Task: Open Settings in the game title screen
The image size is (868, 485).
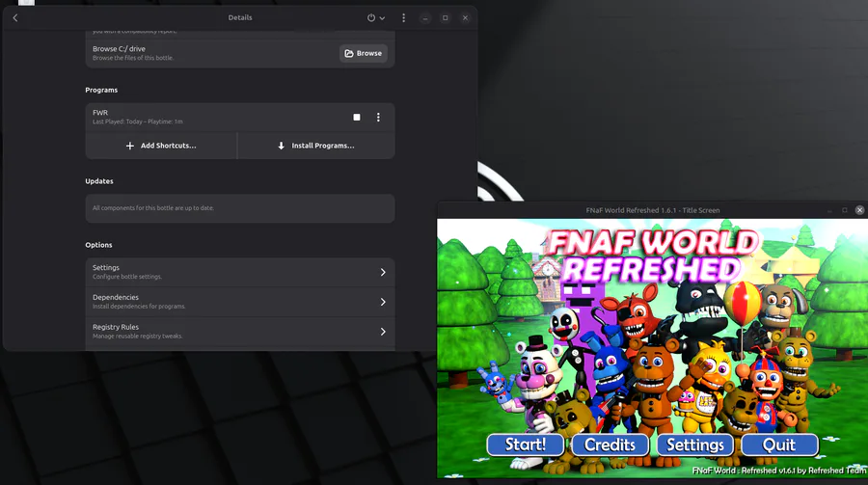Action: point(695,445)
